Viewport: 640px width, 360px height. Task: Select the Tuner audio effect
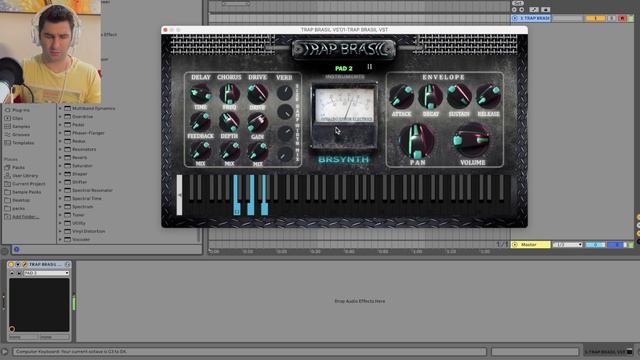(x=75, y=215)
